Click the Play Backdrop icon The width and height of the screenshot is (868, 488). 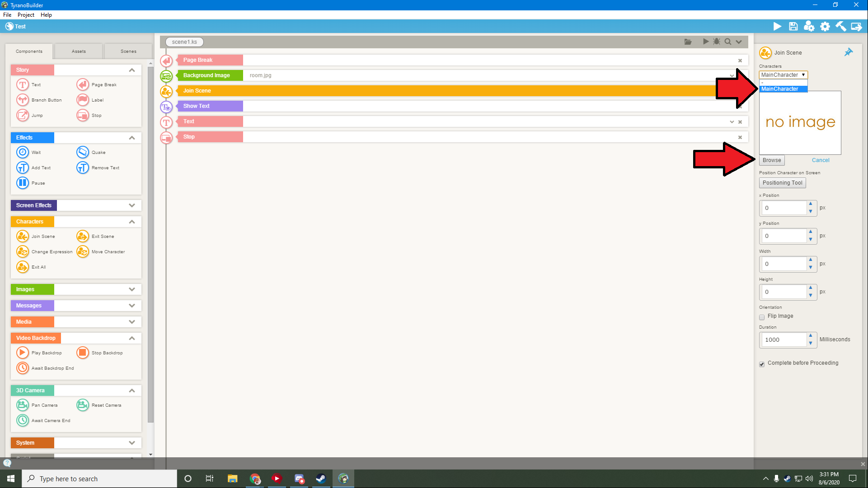[22, 353]
